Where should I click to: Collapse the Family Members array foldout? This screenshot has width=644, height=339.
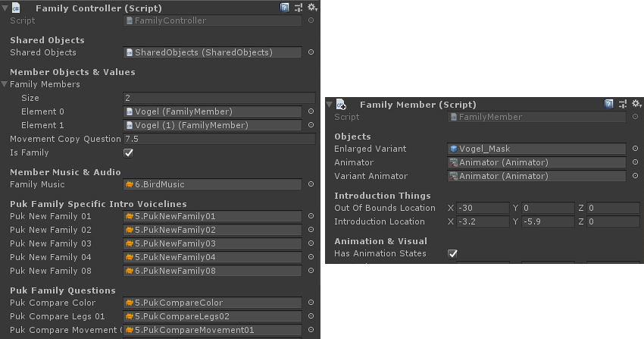tap(5, 84)
